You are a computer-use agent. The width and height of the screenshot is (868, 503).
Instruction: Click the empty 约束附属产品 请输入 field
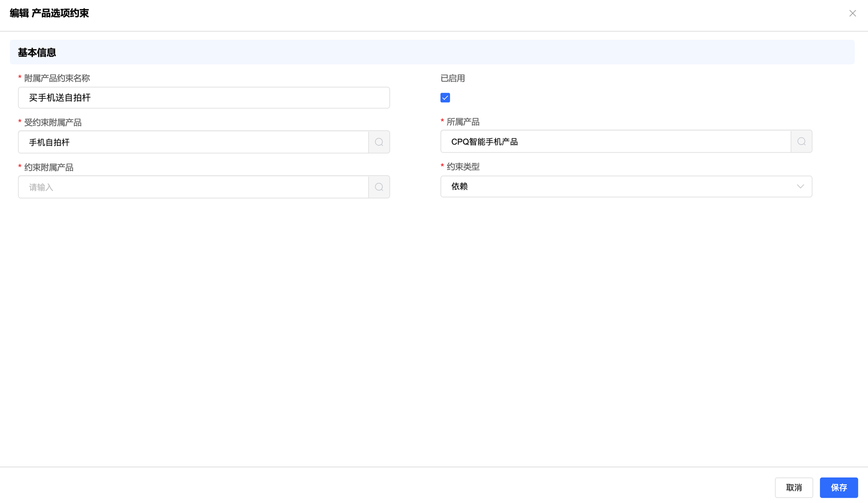(x=193, y=187)
